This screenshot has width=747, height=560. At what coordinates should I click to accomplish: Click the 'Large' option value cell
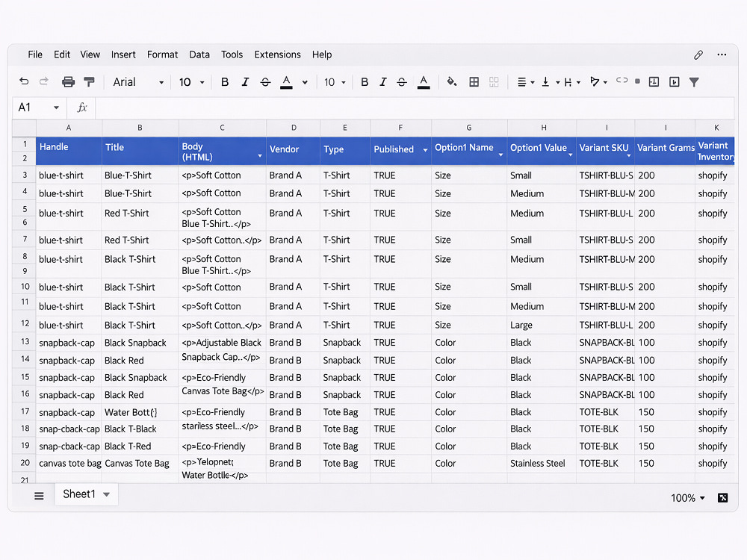[x=542, y=326]
